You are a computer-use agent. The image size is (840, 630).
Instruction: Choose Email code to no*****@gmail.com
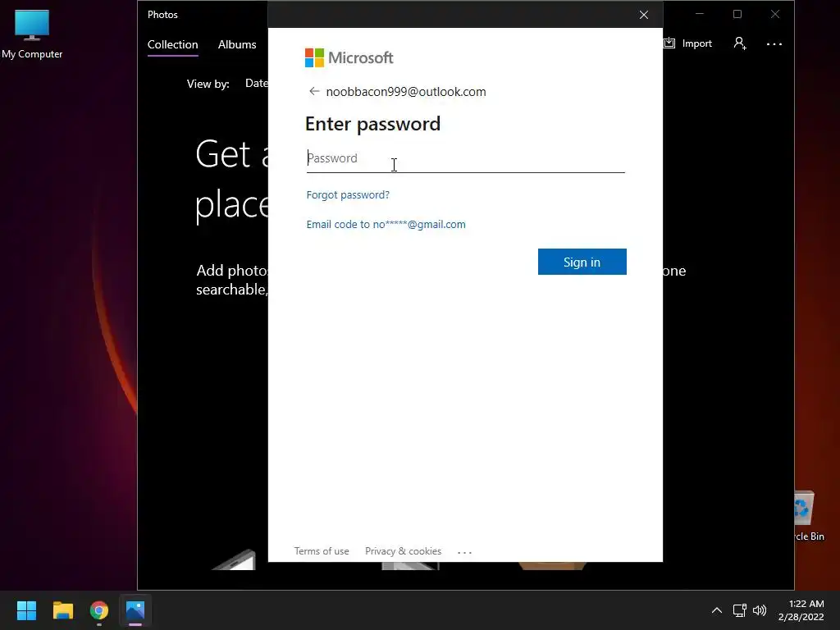386,225
